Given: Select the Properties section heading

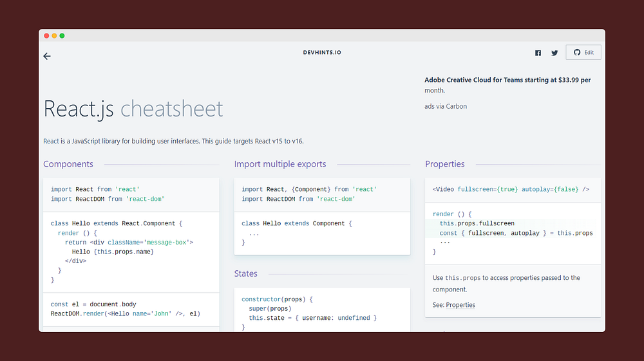Looking at the screenshot, I should (444, 164).
